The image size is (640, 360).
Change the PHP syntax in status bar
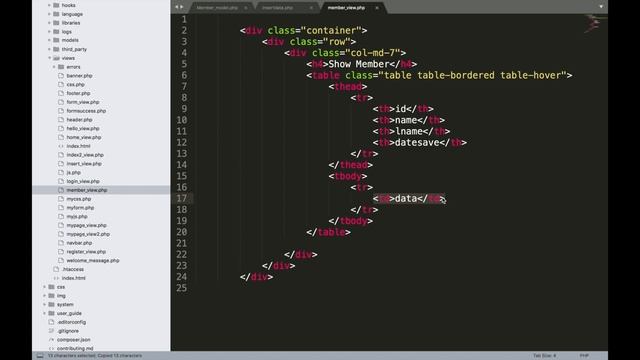(x=584, y=356)
